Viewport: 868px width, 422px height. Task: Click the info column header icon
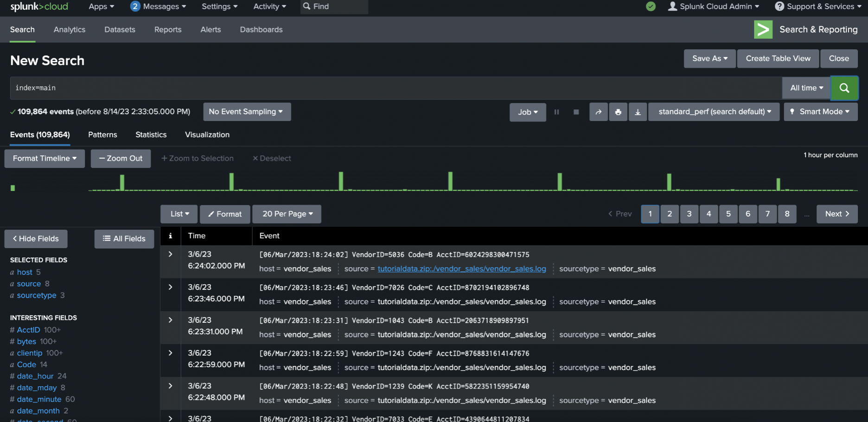[170, 236]
